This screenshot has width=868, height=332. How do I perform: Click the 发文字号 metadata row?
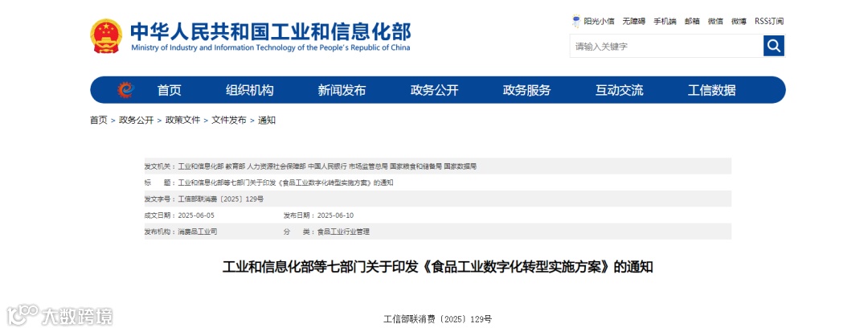(x=438, y=199)
